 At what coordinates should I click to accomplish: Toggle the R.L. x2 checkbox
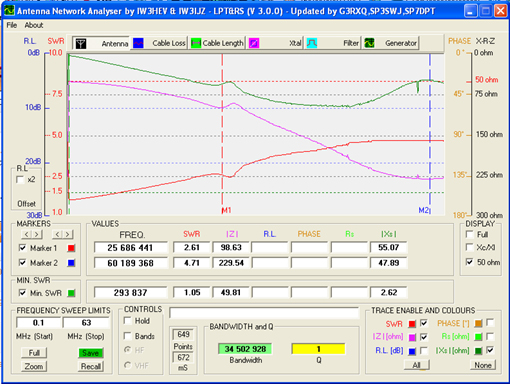point(20,180)
